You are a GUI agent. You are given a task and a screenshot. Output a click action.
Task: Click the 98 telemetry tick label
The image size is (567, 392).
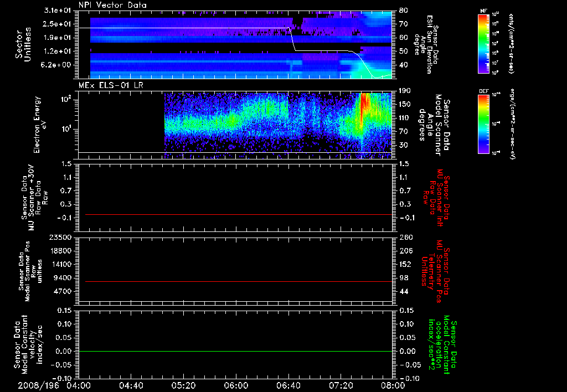click(x=403, y=278)
